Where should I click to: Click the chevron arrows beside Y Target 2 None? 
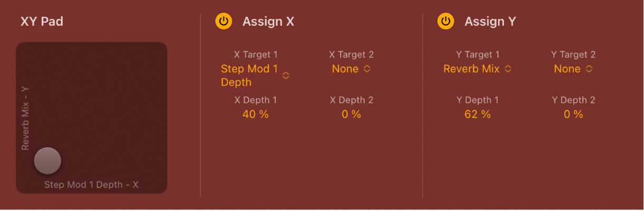pyautogui.click(x=589, y=69)
